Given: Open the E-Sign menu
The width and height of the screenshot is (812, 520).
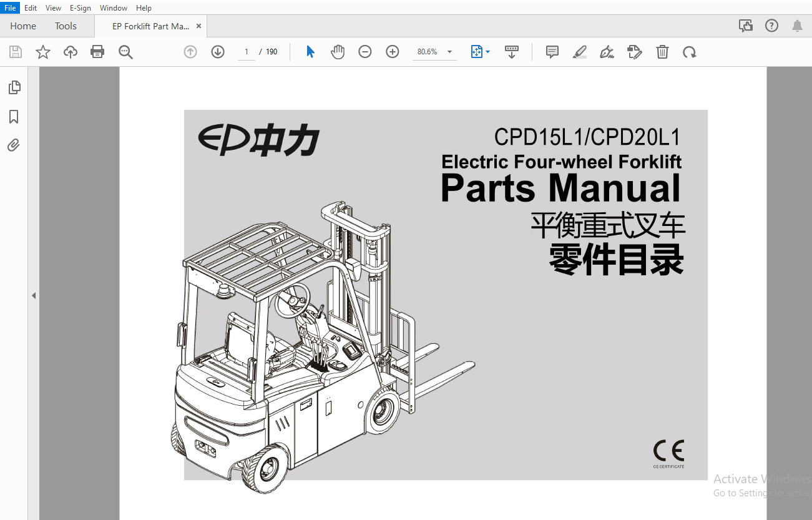Looking at the screenshot, I should tap(81, 8).
